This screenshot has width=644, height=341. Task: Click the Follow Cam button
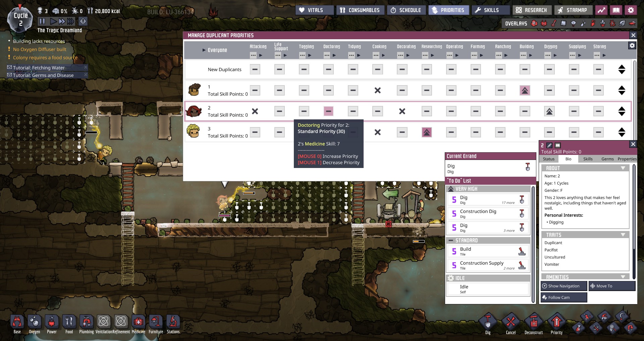564,297
